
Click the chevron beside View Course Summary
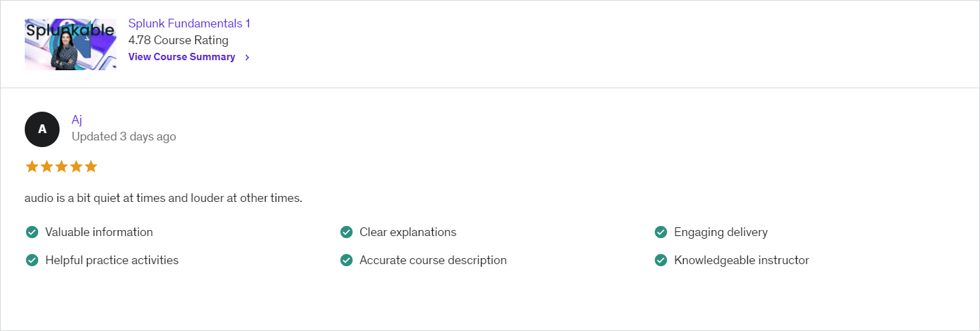click(x=247, y=58)
